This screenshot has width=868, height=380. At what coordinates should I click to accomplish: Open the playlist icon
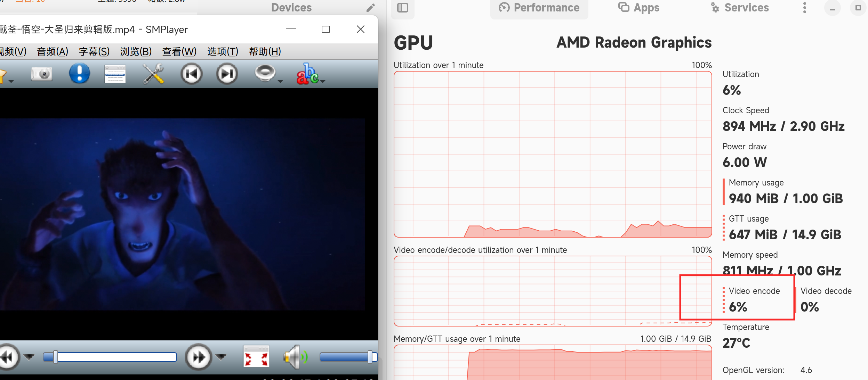point(115,74)
